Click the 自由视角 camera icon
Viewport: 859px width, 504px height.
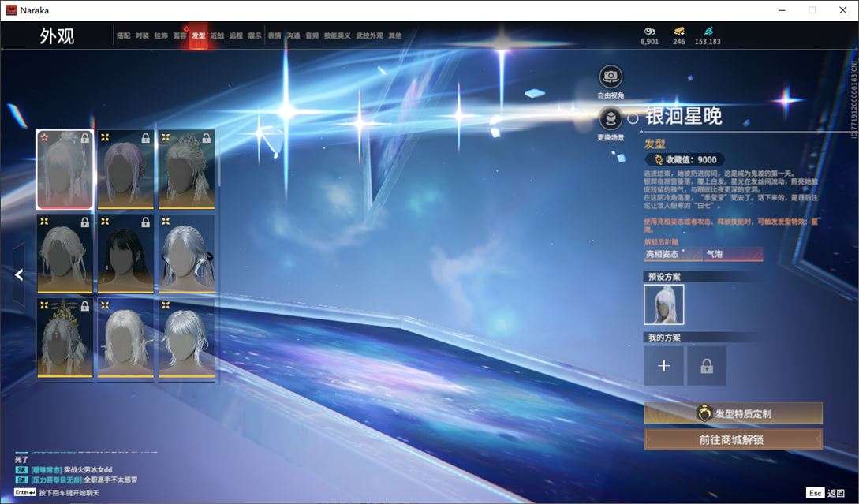click(611, 77)
